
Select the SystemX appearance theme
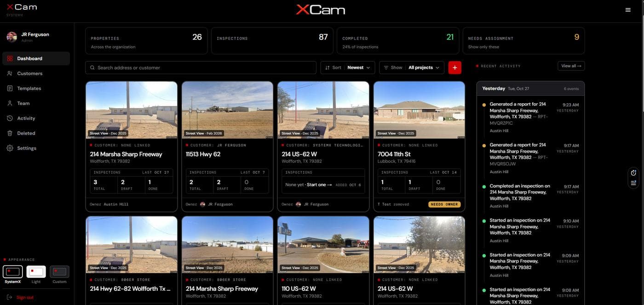click(x=12, y=275)
